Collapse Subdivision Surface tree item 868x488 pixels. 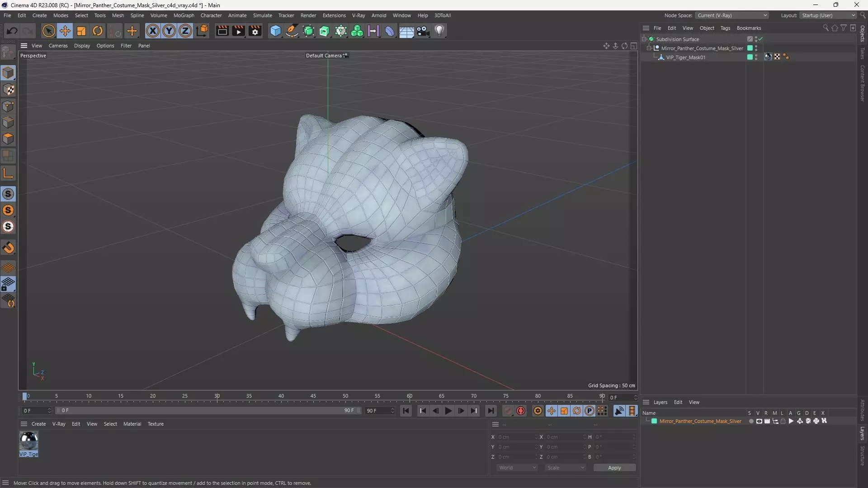pos(644,39)
